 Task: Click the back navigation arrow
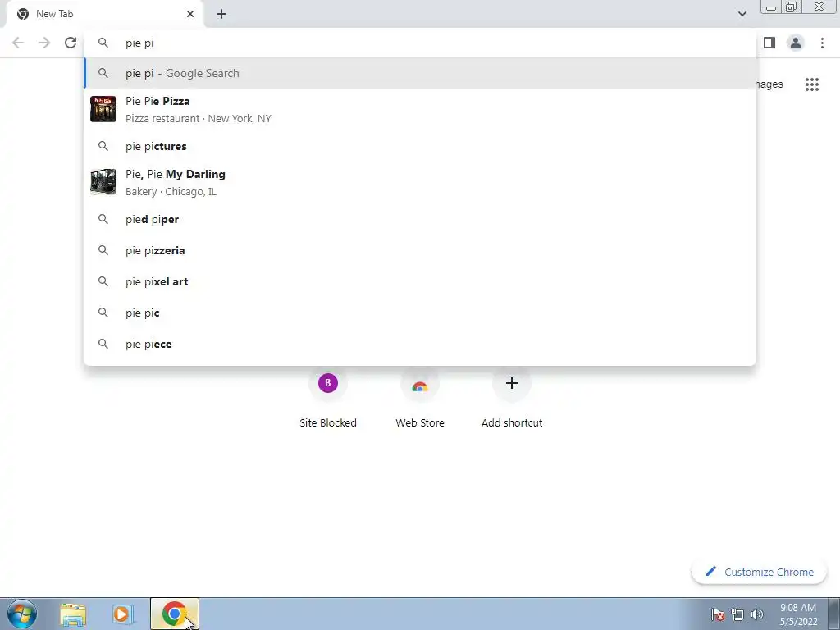(18, 43)
